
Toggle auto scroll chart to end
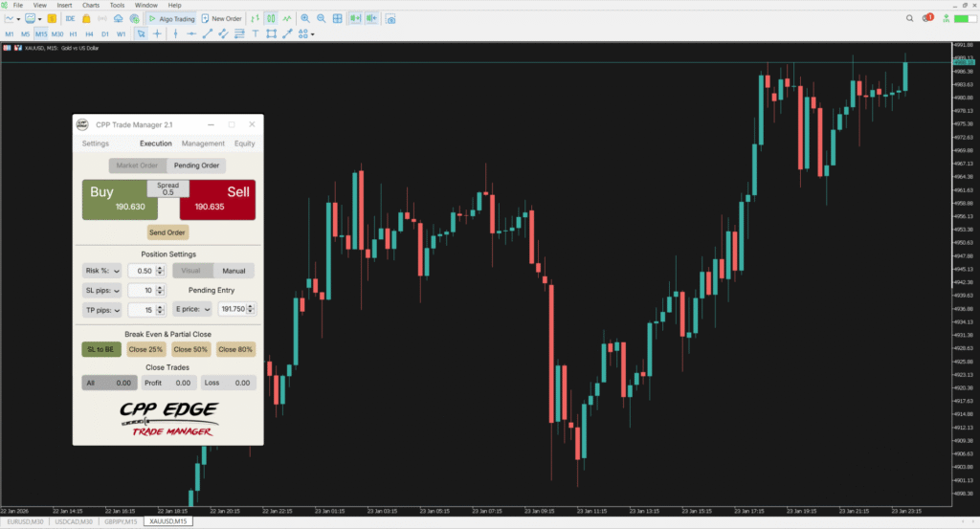[356, 19]
